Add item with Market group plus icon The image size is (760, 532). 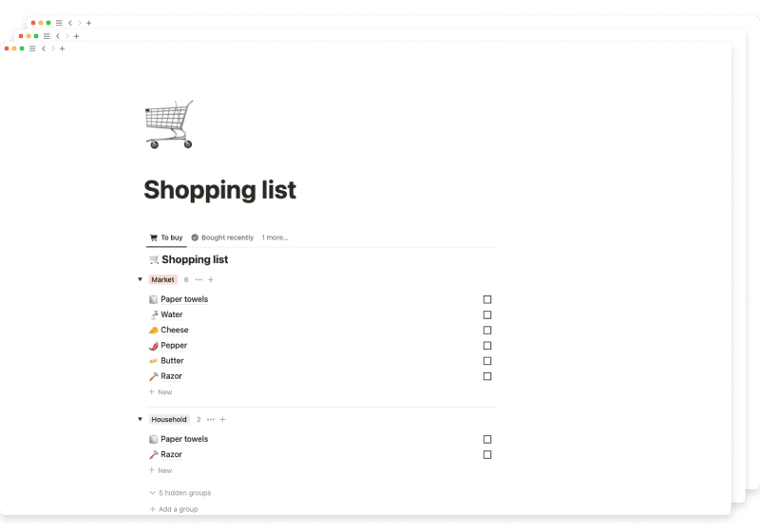point(210,279)
